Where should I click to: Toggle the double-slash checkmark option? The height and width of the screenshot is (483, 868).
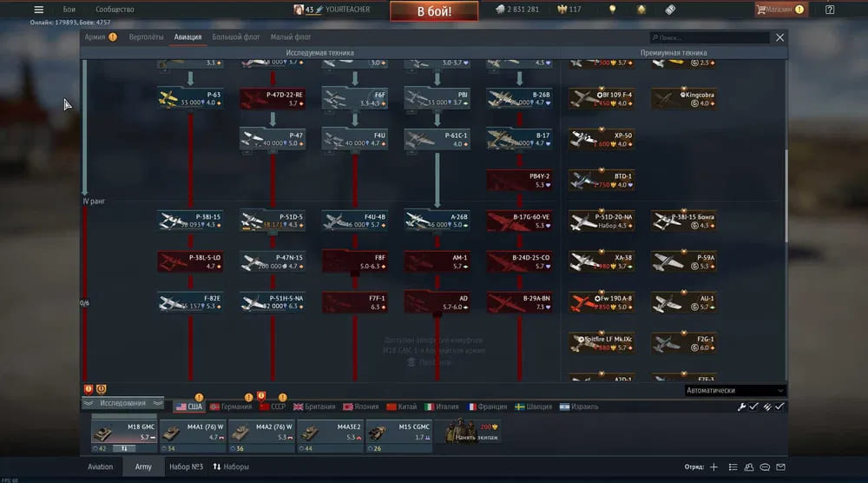767,407
